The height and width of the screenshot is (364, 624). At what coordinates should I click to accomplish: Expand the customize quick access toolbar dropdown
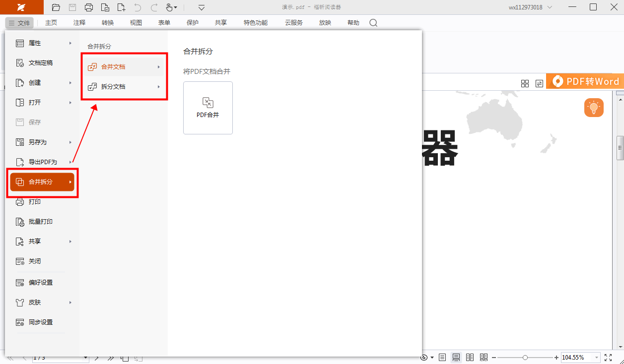[202, 7]
